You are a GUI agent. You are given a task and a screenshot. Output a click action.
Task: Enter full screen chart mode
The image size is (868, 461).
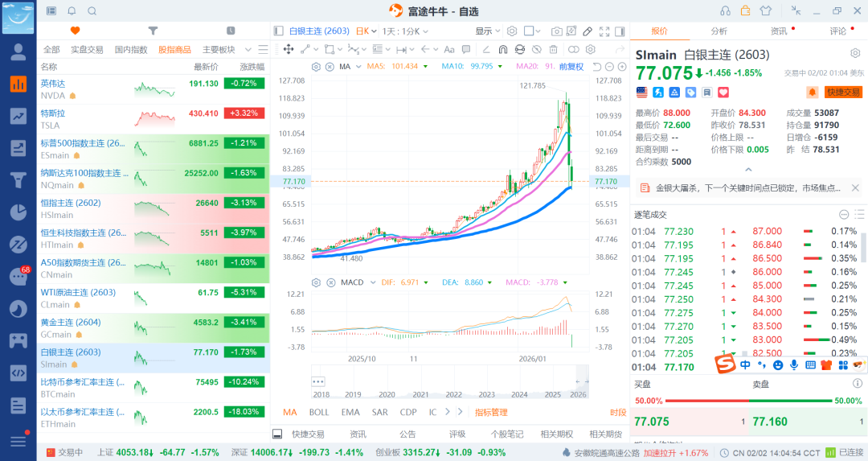(x=604, y=31)
